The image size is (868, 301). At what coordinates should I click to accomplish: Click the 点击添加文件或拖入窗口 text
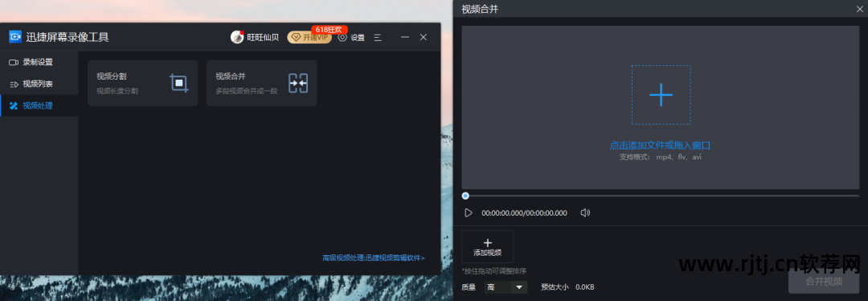[660, 146]
